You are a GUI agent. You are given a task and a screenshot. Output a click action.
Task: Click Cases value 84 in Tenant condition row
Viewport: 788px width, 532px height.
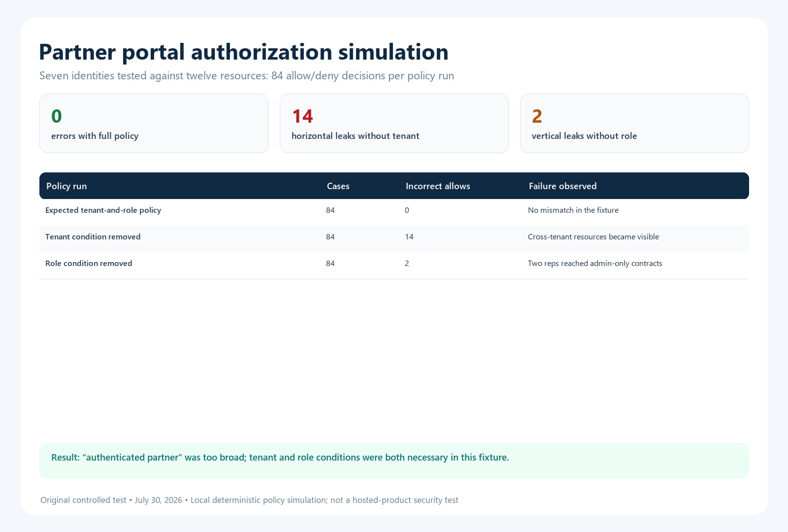point(330,237)
